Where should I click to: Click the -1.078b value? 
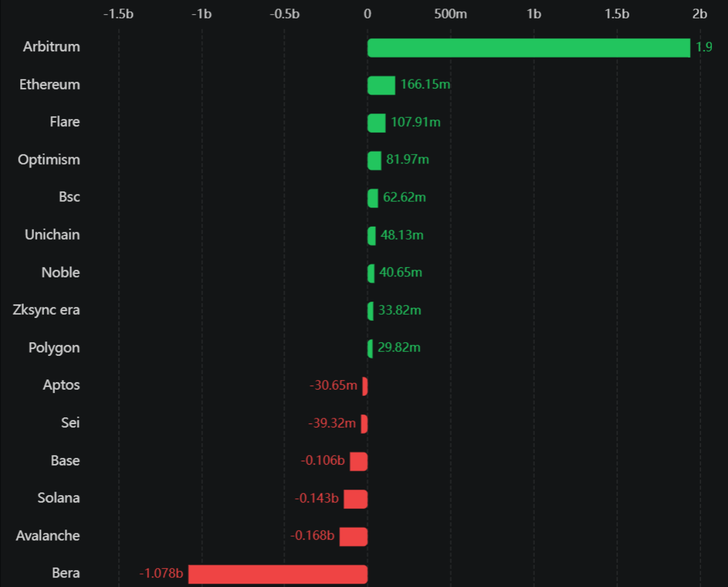coord(161,573)
